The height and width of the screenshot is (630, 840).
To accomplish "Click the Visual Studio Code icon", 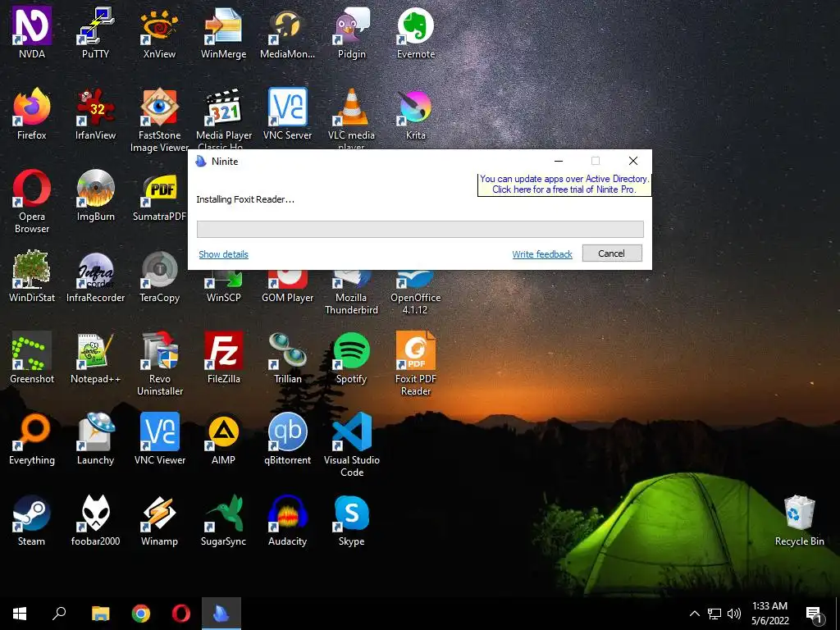I will [351, 431].
